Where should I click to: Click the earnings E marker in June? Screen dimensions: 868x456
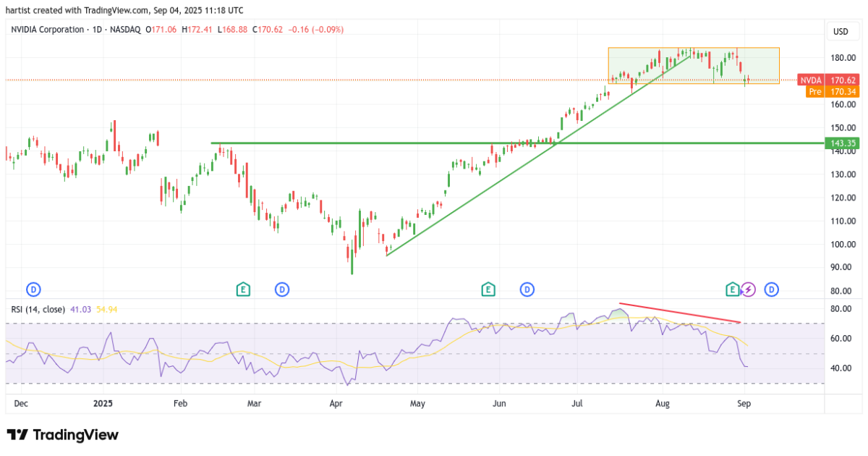[489, 289]
